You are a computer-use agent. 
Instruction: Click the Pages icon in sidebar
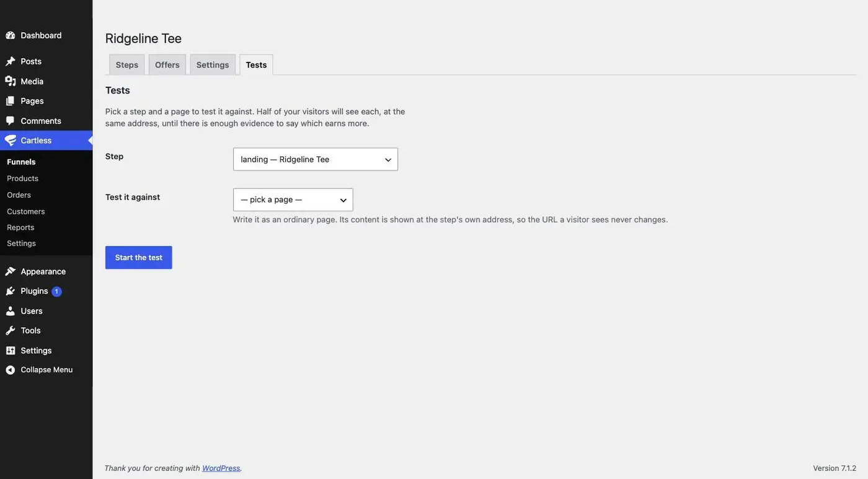pyautogui.click(x=11, y=101)
